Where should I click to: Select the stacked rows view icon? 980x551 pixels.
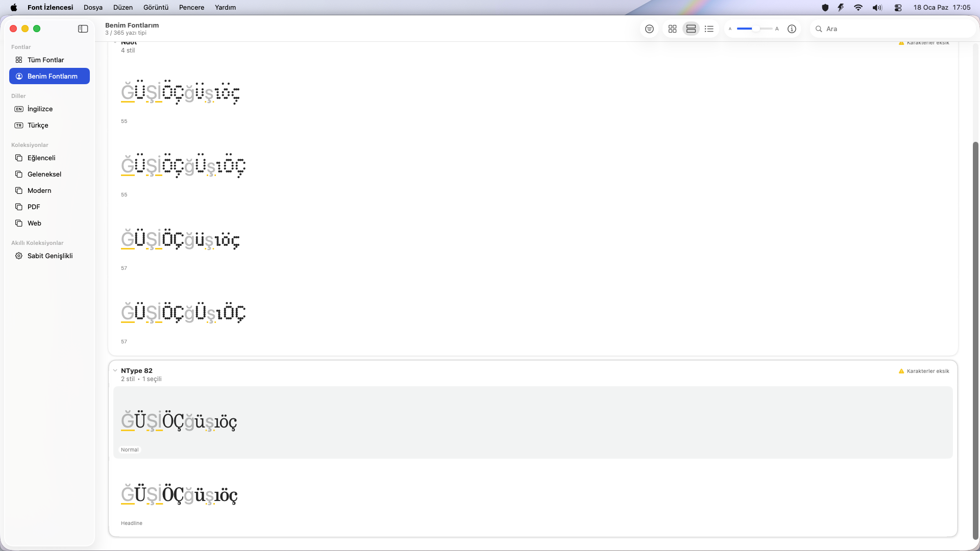(x=691, y=29)
